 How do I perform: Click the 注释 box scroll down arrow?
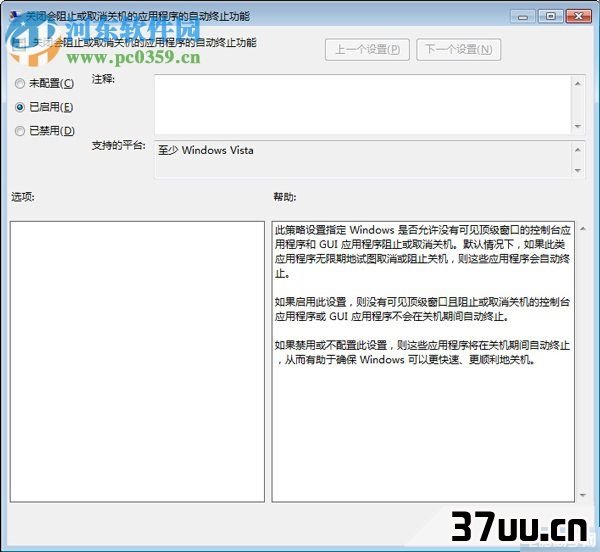coord(578,126)
